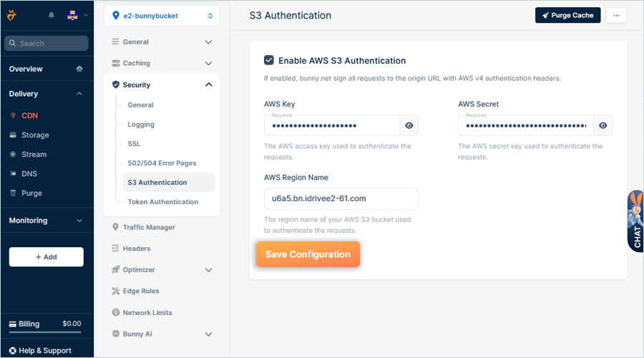Click the bunny.net logo icon
Screen dimensions: 644x358
click(11, 15)
